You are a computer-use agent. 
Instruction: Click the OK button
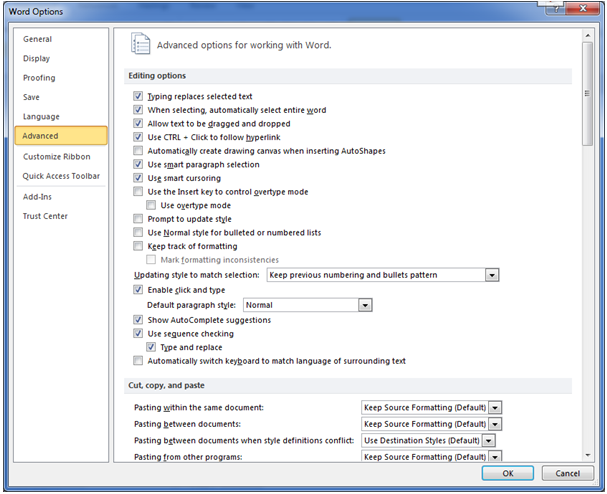[x=508, y=473]
